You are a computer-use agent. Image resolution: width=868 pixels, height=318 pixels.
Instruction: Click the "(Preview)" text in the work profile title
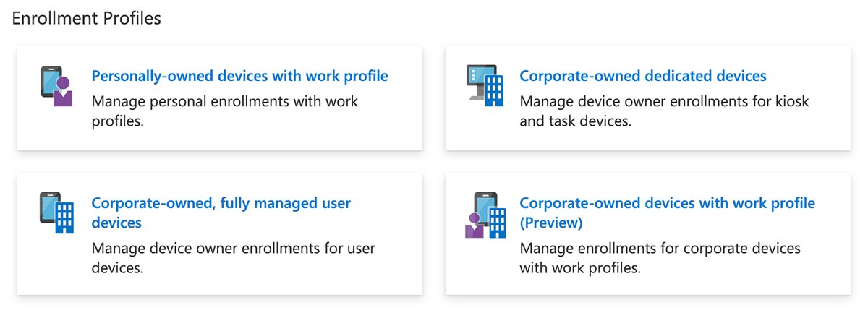click(550, 223)
